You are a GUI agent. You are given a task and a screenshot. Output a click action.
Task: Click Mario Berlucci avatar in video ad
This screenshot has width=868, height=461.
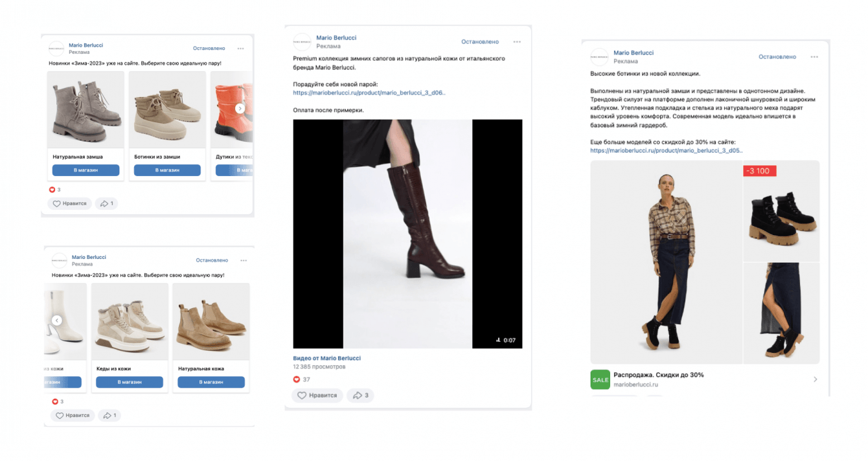pyautogui.click(x=302, y=42)
